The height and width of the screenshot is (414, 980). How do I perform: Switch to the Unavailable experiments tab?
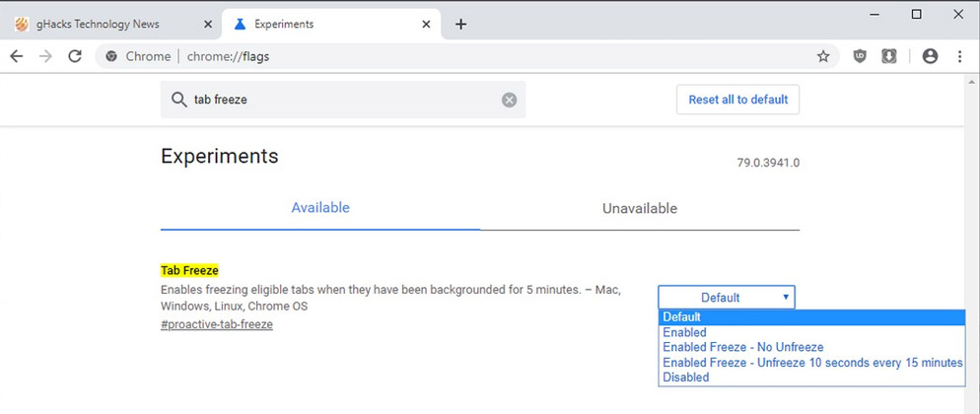coord(640,208)
